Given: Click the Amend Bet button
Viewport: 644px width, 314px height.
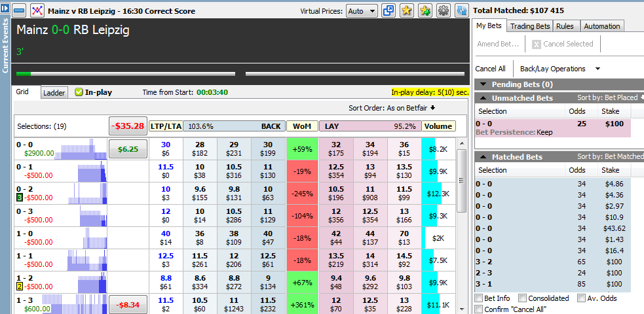Looking at the screenshot, I should pyautogui.click(x=498, y=44).
